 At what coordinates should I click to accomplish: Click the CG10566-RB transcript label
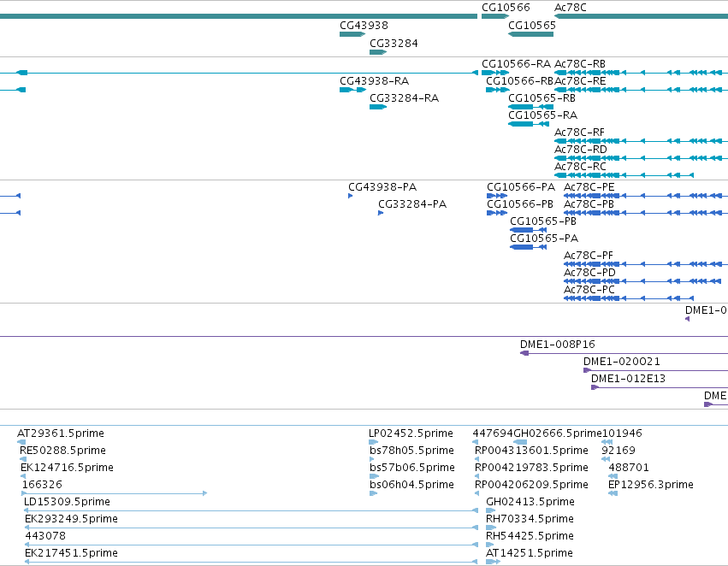(x=520, y=81)
